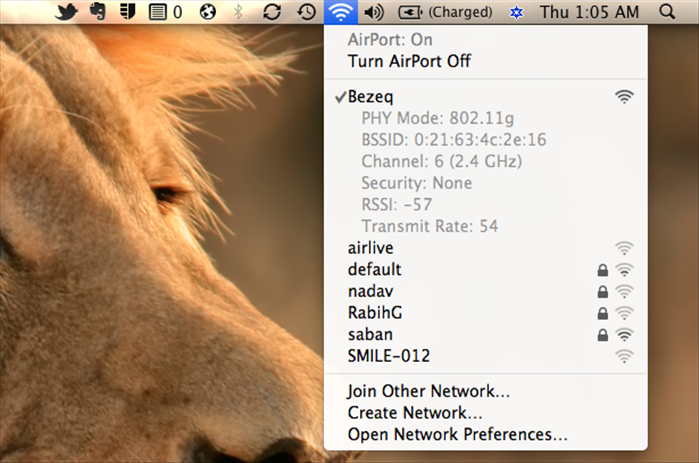This screenshot has height=463, width=699.
Task: Click the signal icon beside nadav
Action: pyautogui.click(x=624, y=291)
